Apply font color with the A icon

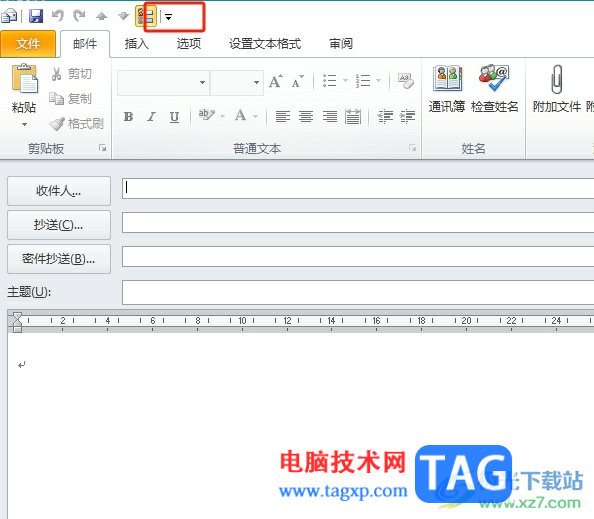tap(241, 115)
